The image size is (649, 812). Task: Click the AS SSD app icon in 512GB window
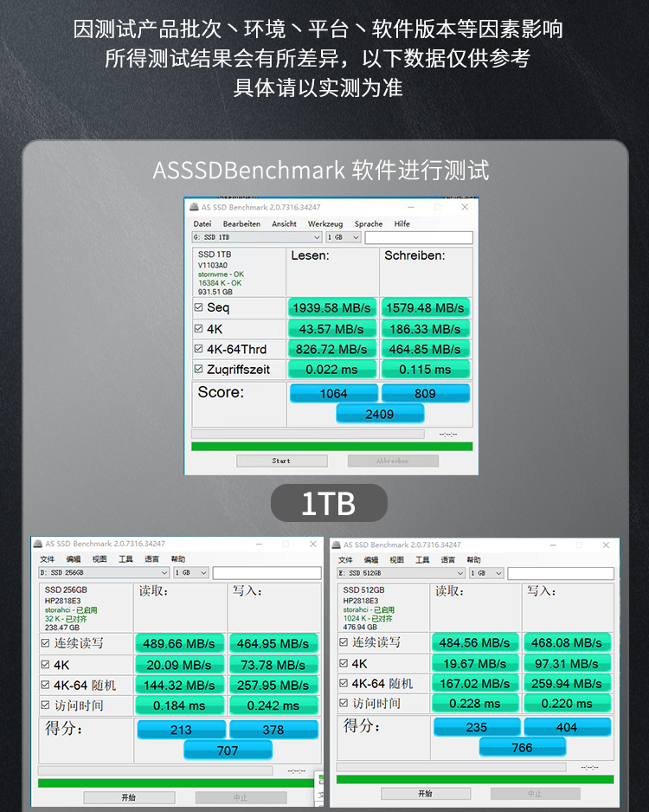coord(336,545)
